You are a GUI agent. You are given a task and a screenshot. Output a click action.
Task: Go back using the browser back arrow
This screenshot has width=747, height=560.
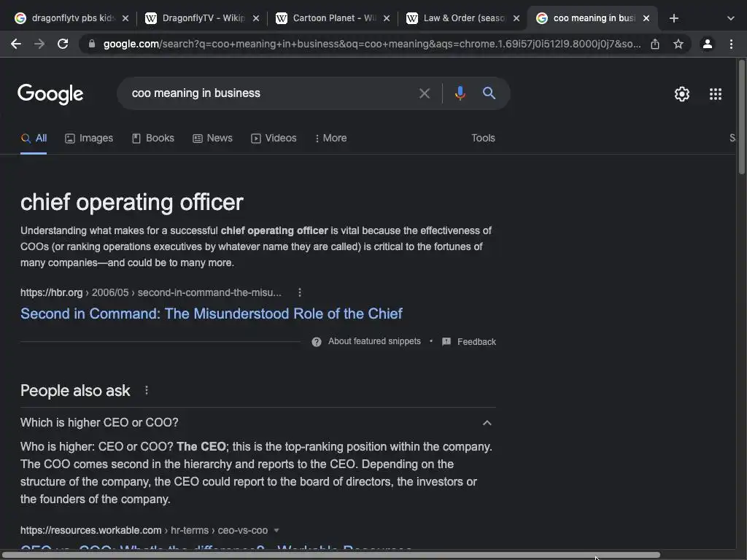tap(16, 44)
